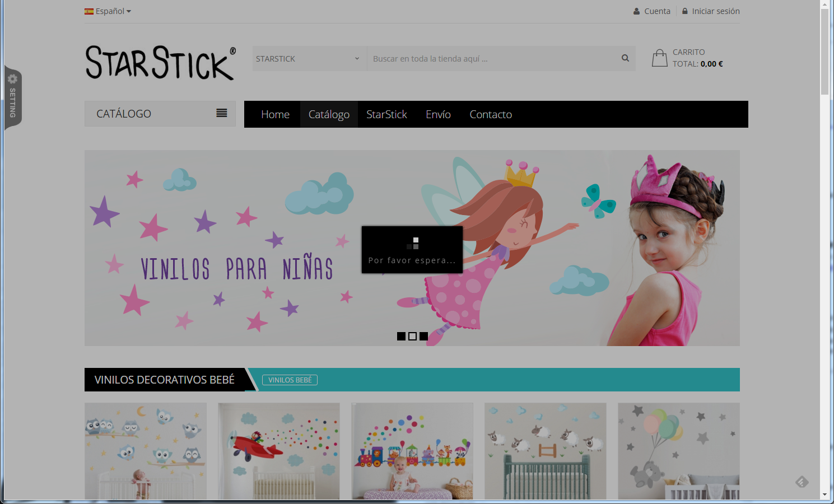
Task: Select the third slider indicator square
Action: (x=423, y=336)
